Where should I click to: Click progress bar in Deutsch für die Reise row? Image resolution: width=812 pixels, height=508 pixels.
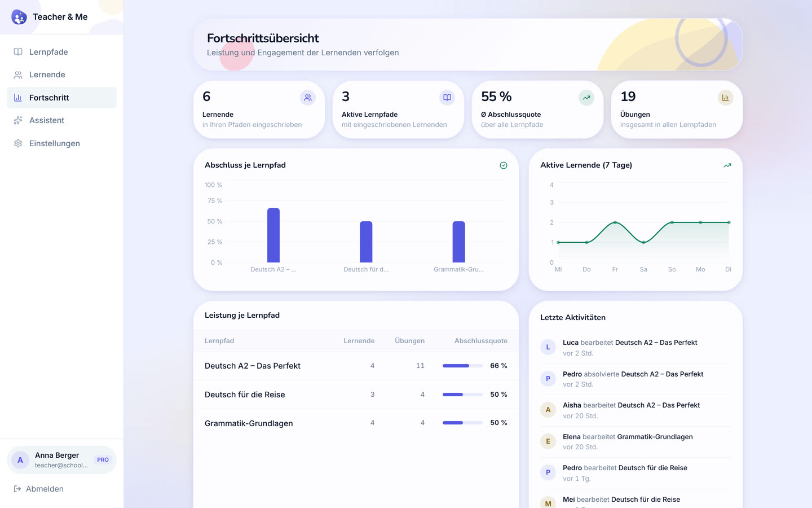click(462, 395)
